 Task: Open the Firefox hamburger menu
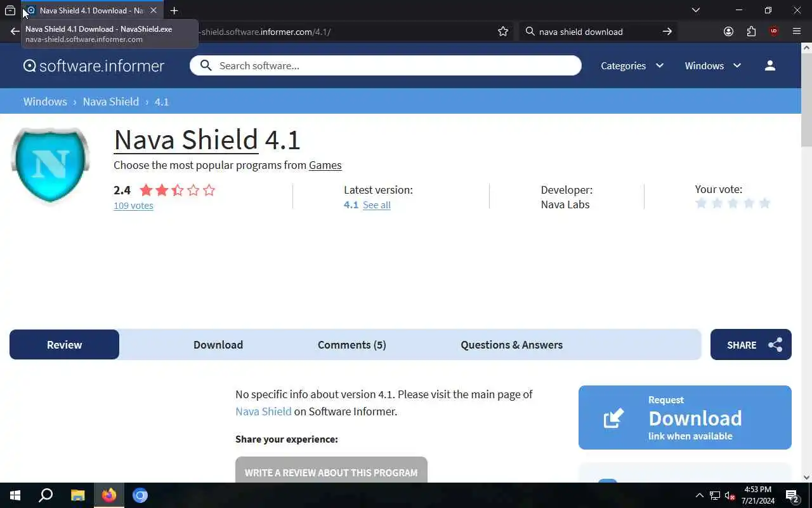point(797,31)
